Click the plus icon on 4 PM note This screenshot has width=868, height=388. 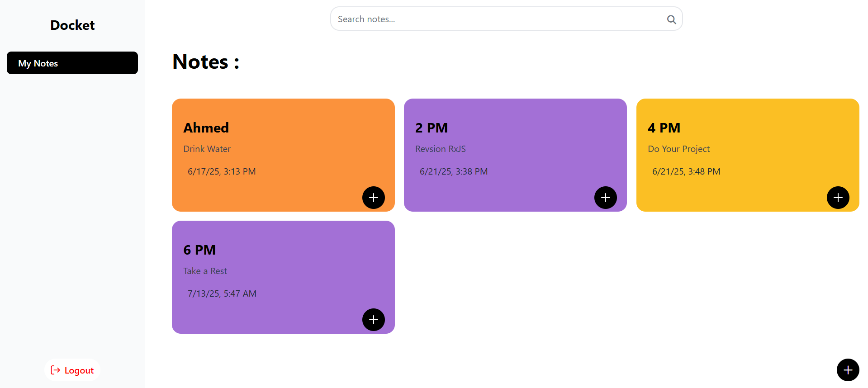tap(838, 198)
